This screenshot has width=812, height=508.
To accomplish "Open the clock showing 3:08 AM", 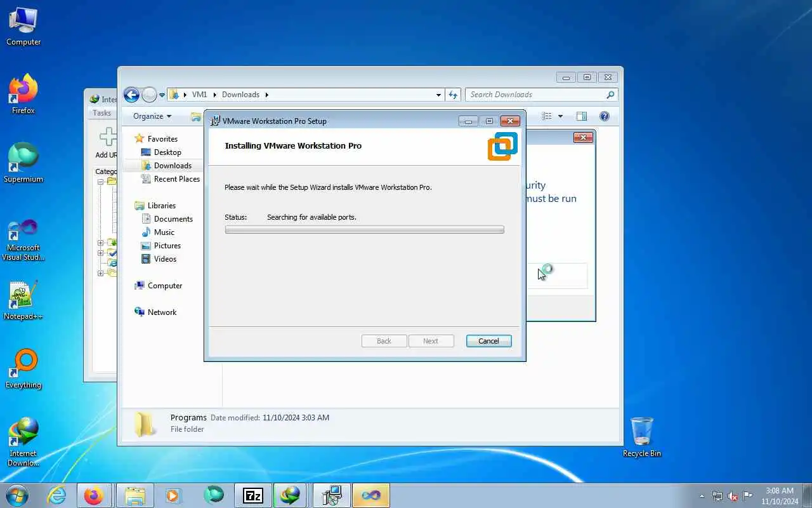I will tap(780, 495).
